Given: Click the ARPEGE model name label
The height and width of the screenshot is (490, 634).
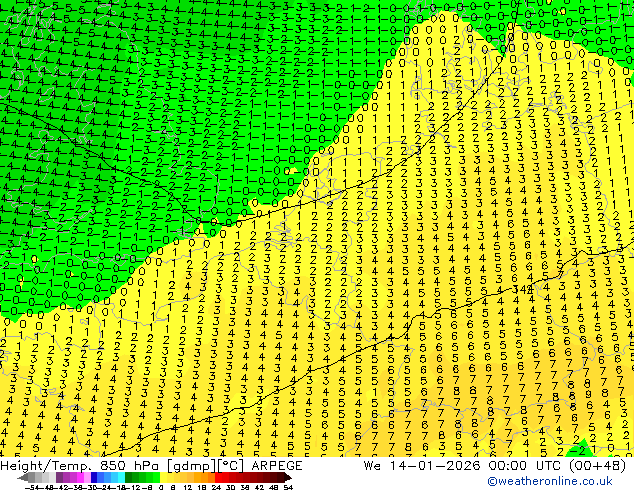Looking at the screenshot, I should coord(277,466).
